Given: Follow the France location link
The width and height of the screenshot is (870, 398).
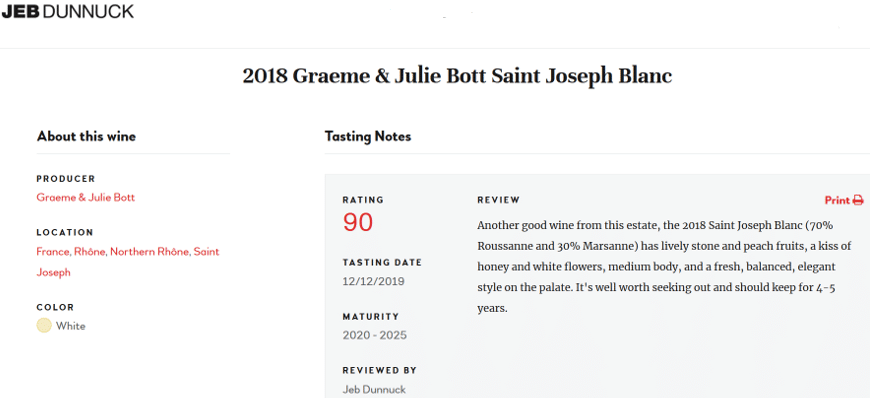Looking at the screenshot, I should (53, 251).
